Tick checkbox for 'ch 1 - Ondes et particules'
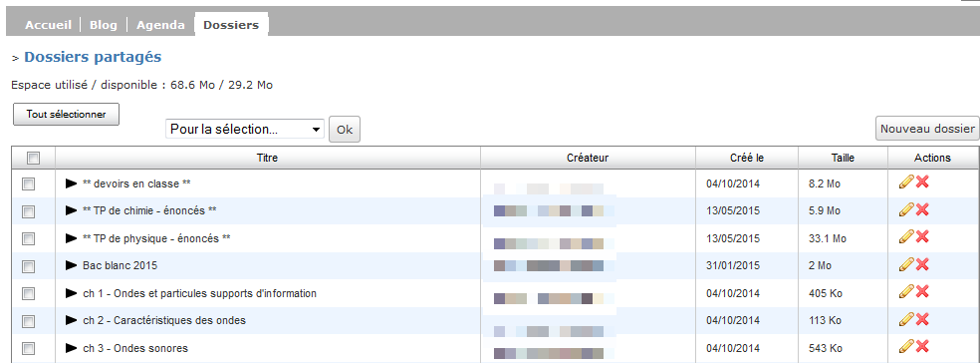Viewport: 980px width, 363px height. click(x=29, y=293)
